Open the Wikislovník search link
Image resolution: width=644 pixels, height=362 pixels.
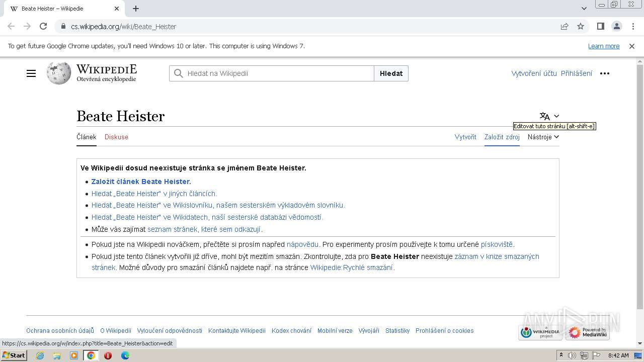click(218, 205)
